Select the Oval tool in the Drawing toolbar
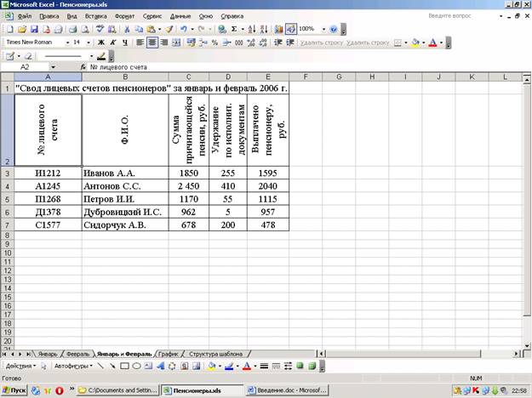Screen dimensions: 532x398 tap(136, 366)
